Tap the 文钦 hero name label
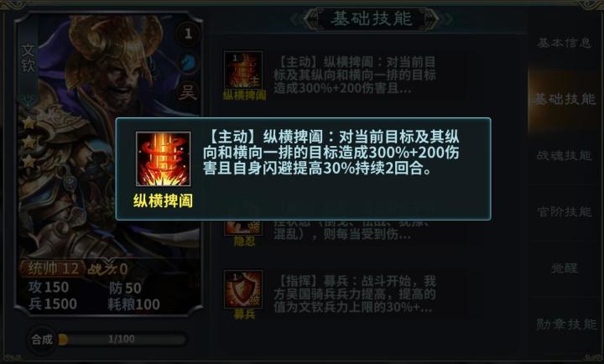 29,58
